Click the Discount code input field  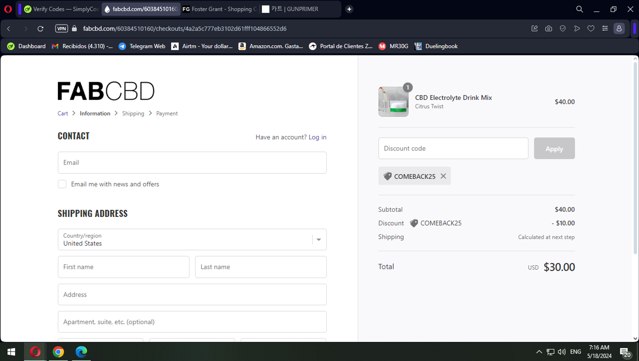[x=453, y=148]
